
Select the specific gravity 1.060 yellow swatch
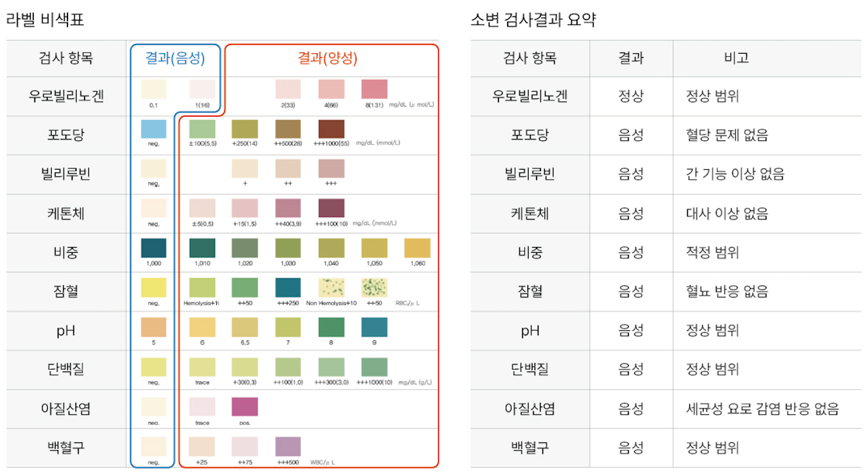coord(417,248)
